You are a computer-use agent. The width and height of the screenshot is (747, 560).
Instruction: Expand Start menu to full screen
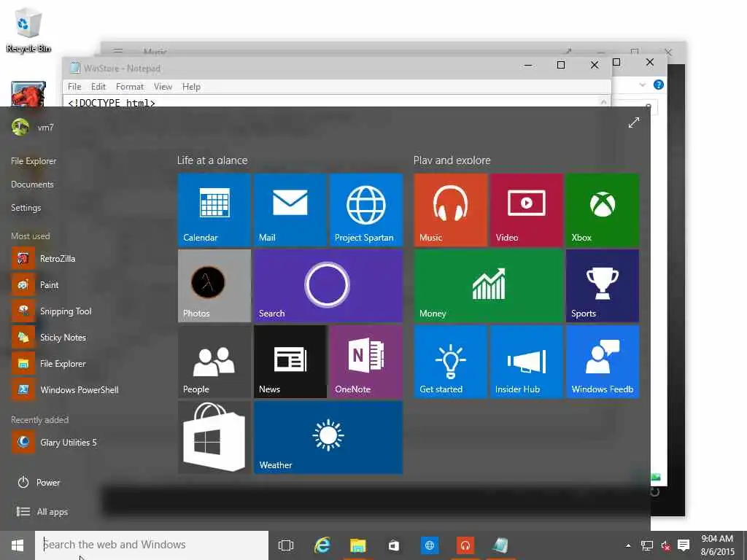click(x=634, y=122)
